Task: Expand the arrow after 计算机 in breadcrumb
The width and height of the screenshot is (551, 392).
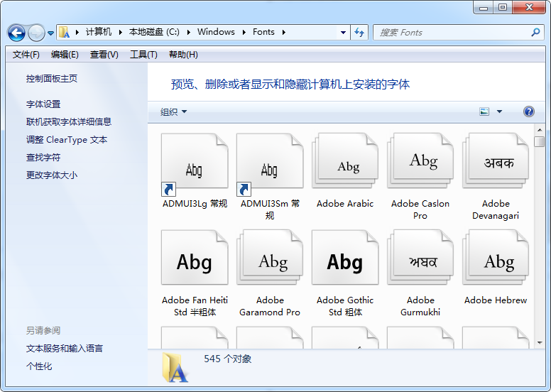Action: [x=120, y=33]
